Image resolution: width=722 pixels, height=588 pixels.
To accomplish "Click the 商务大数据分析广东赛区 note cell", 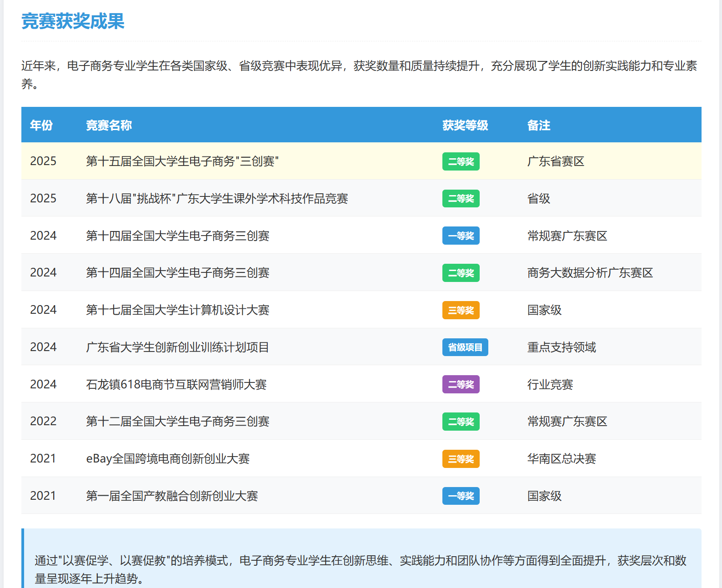I will pos(590,273).
